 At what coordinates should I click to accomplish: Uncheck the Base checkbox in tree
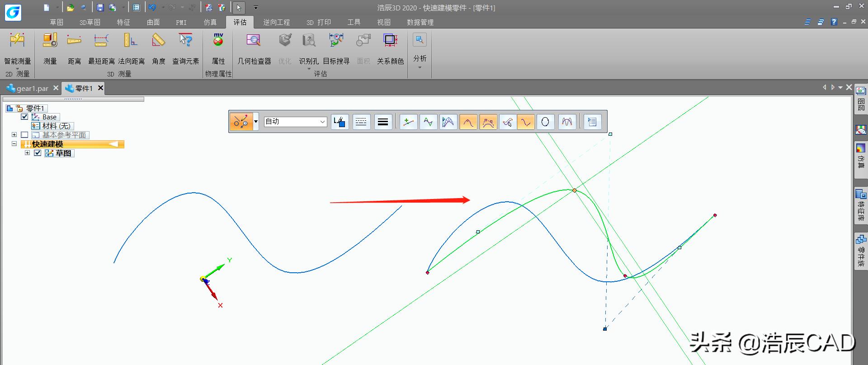click(x=24, y=117)
